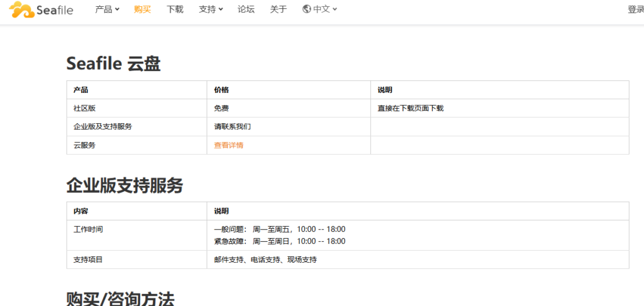The image size is (644, 306).
Task: Click the 一般问题 working hours line
Action: point(280,229)
